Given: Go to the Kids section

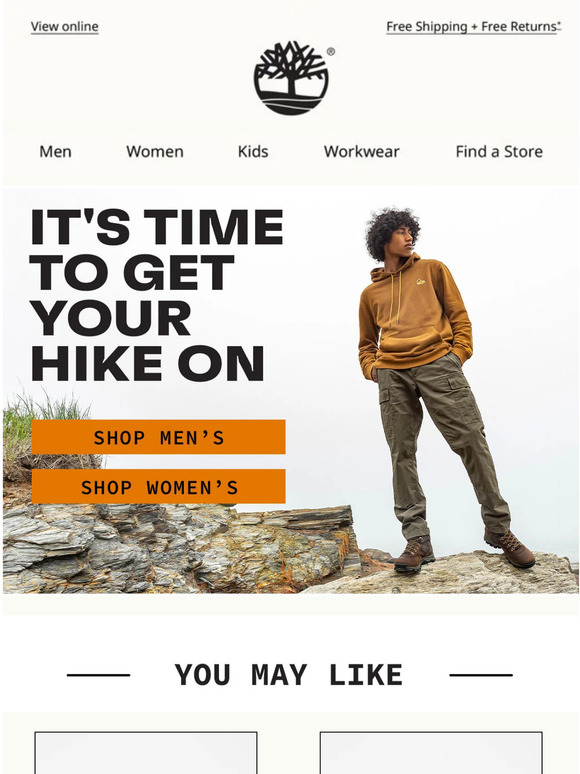Looking at the screenshot, I should click(253, 152).
